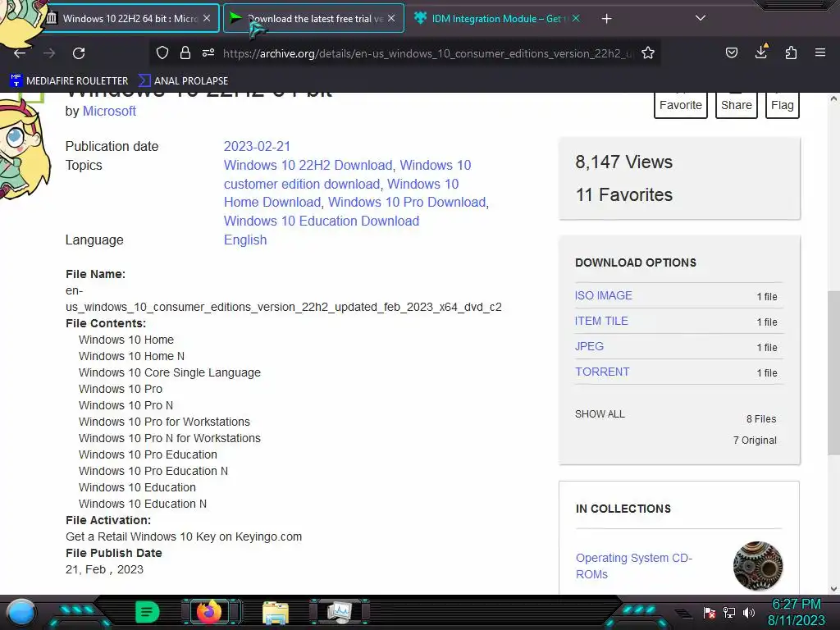This screenshot has height=630, width=840.
Task: Download the ISO IMAGE file
Action: point(603,295)
